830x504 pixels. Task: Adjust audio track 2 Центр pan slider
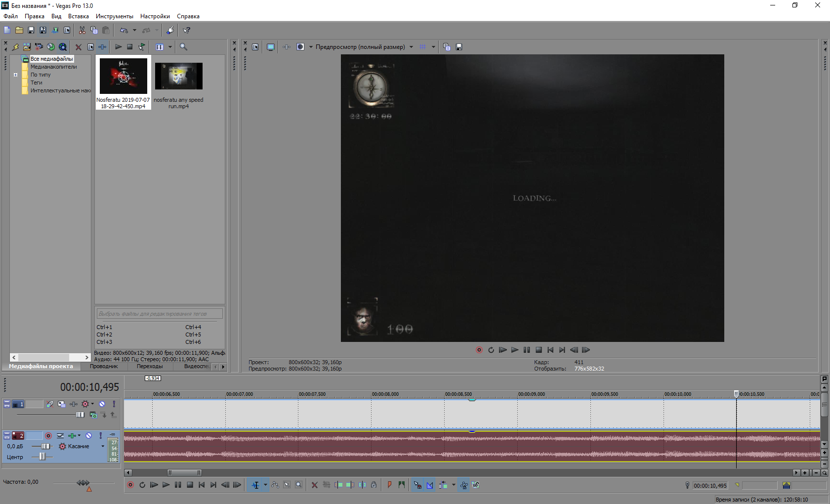[42, 457]
